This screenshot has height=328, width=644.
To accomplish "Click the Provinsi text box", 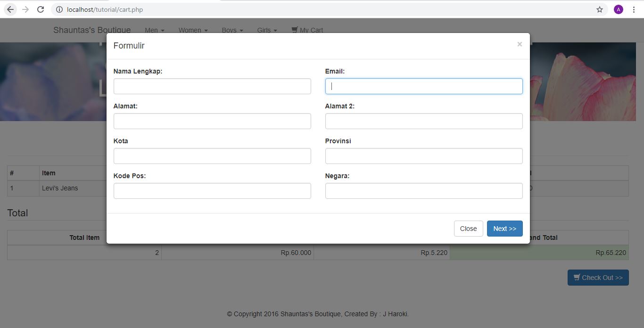I will pyautogui.click(x=424, y=156).
